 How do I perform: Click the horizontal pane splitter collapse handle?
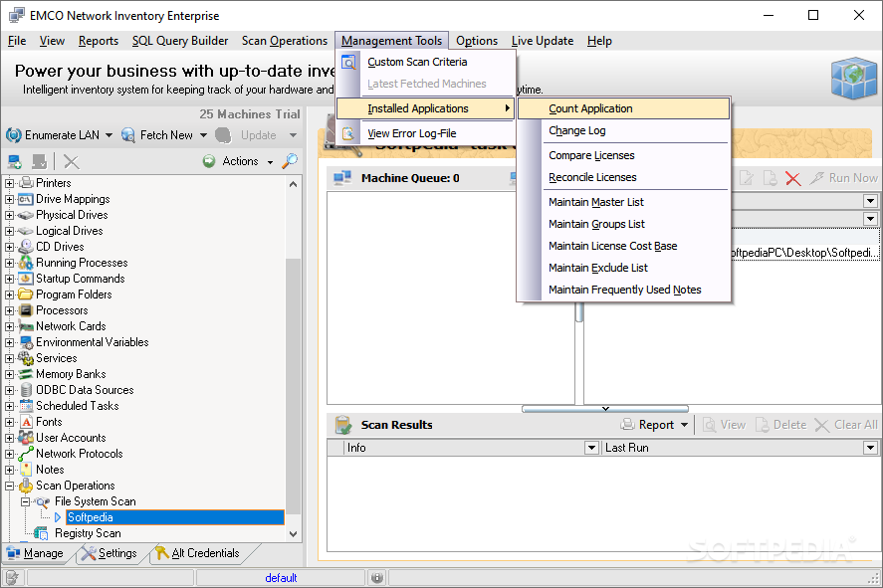click(x=605, y=409)
